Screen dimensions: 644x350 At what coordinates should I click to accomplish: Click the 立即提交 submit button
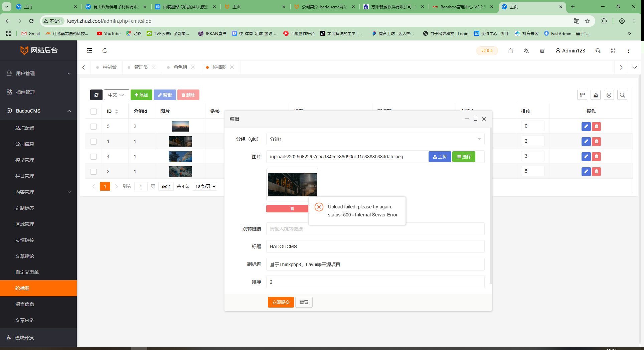[281, 302]
